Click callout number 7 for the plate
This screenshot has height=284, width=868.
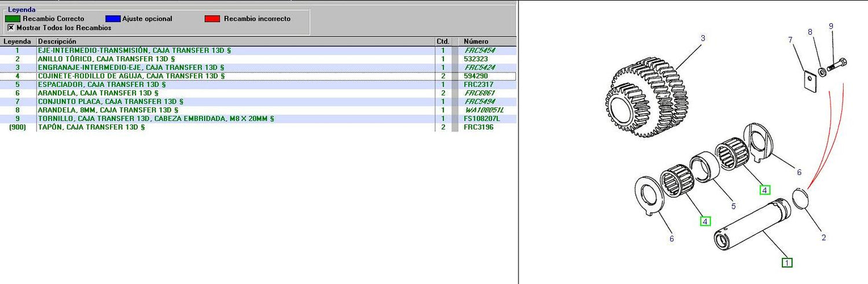tap(789, 40)
